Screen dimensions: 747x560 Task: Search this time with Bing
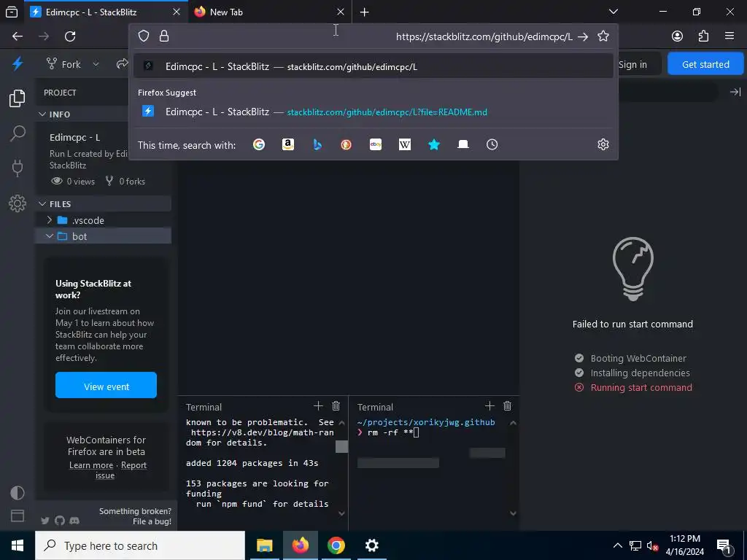point(317,144)
